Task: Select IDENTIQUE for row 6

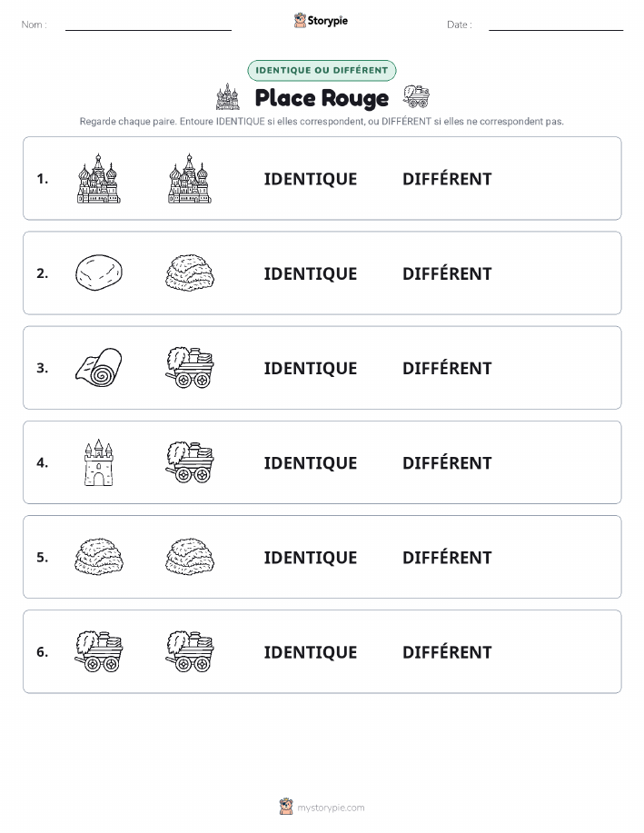Action: (x=311, y=652)
